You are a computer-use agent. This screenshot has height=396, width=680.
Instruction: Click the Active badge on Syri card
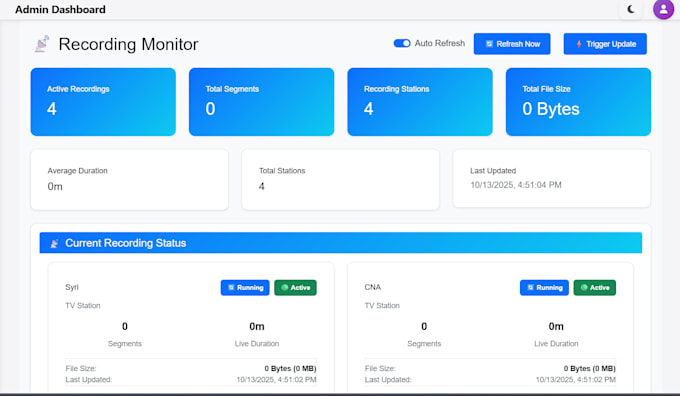click(x=295, y=288)
